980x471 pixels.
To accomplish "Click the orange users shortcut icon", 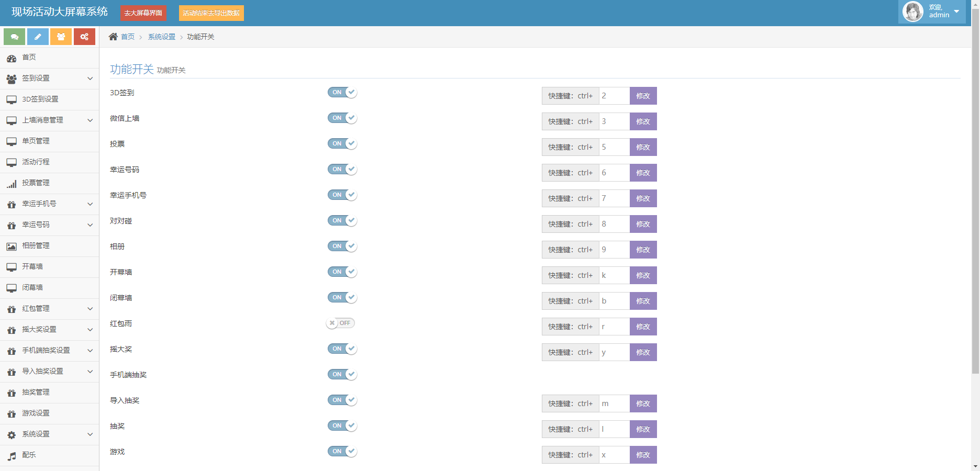I will 61,37.
